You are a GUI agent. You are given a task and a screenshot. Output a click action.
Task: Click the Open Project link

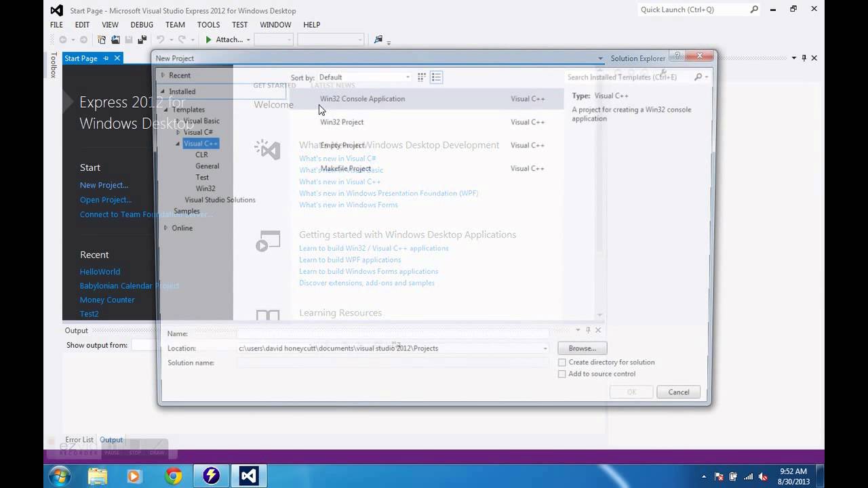click(106, 200)
